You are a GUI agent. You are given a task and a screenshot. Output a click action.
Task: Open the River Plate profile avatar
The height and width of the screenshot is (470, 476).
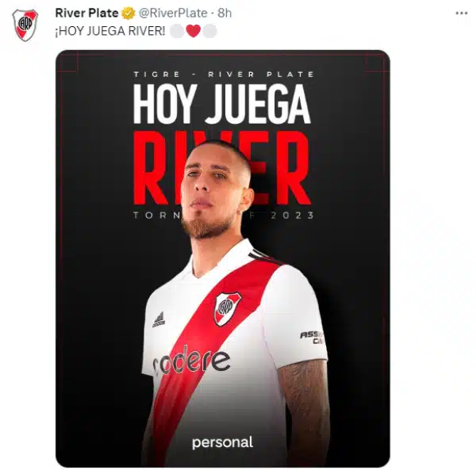click(x=25, y=25)
